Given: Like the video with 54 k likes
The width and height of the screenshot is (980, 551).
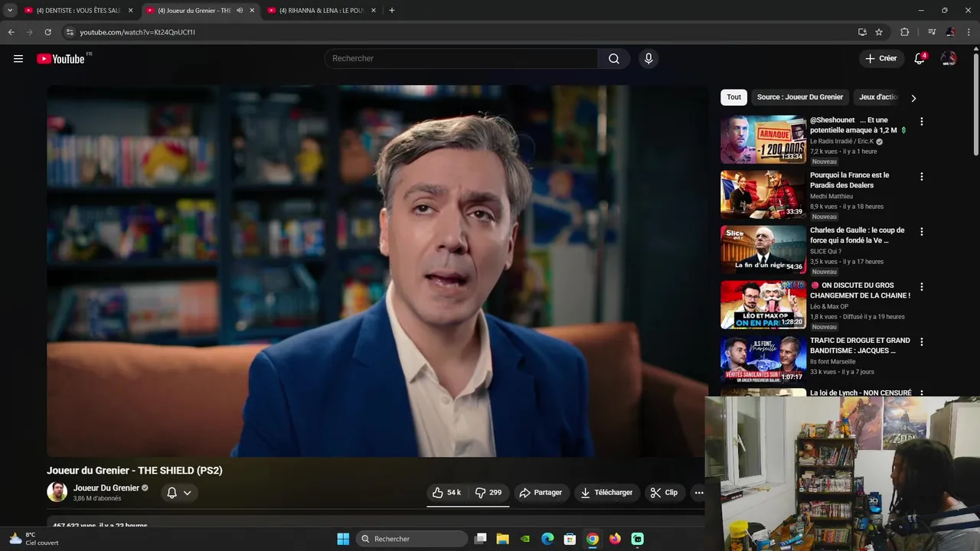Looking at the screenshot, I should tap(446, 493).
